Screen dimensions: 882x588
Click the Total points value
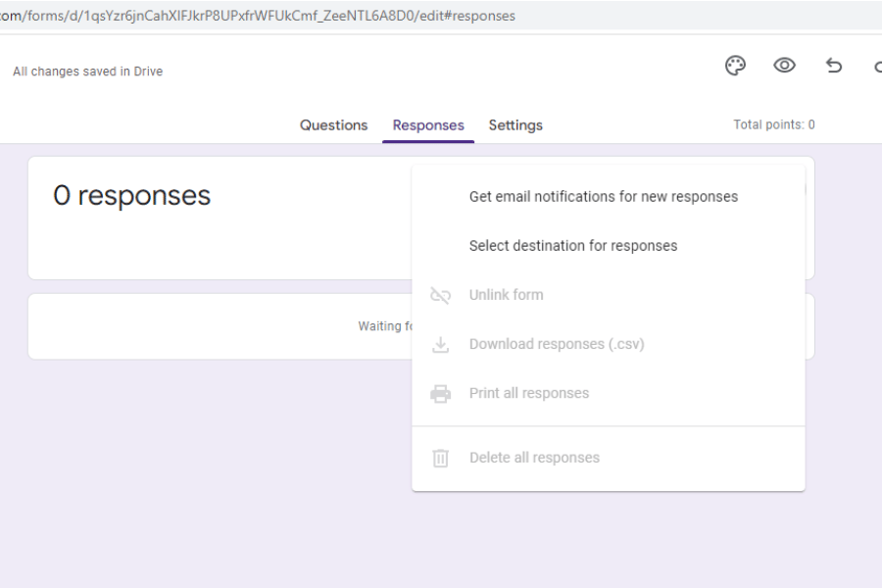coord(773,124)
